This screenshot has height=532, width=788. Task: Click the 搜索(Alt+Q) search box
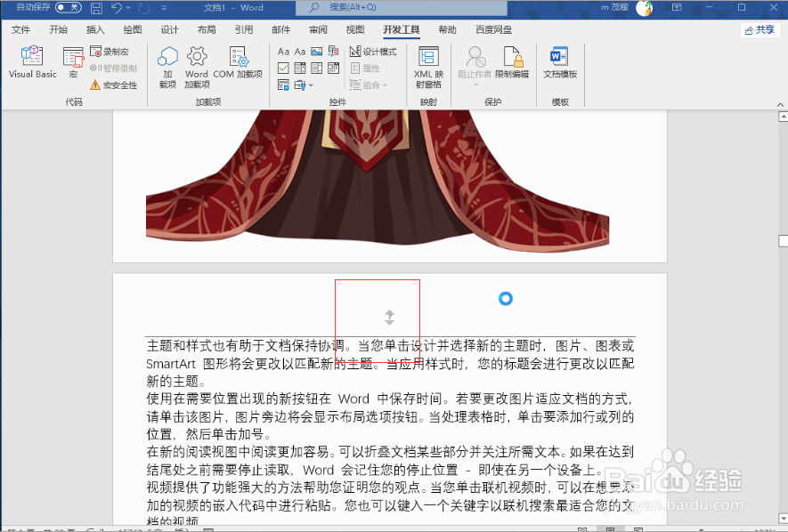coord(401,7)
